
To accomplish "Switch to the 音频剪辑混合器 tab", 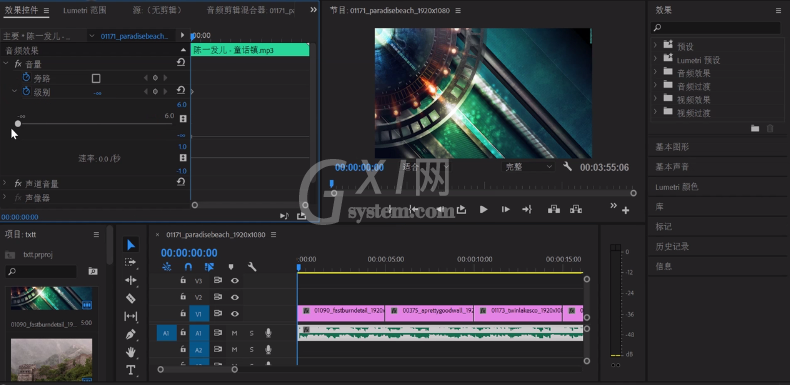I will click(250, 10).
